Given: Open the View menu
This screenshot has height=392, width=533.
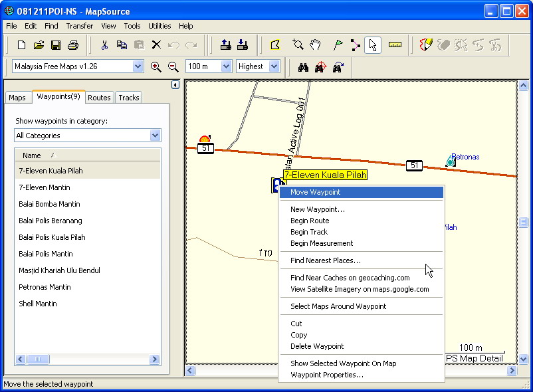Looking at the screenshot, I should (x=108, y=26).
